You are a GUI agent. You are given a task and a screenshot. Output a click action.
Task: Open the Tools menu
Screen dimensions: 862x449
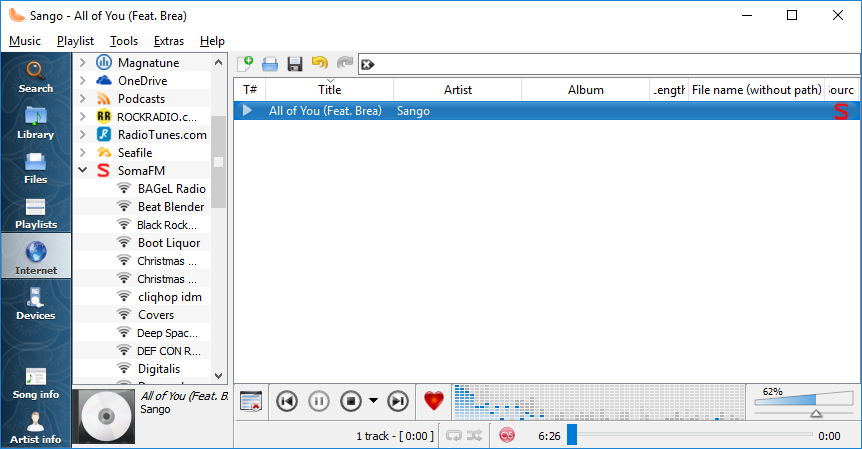[x=124, y=41]
